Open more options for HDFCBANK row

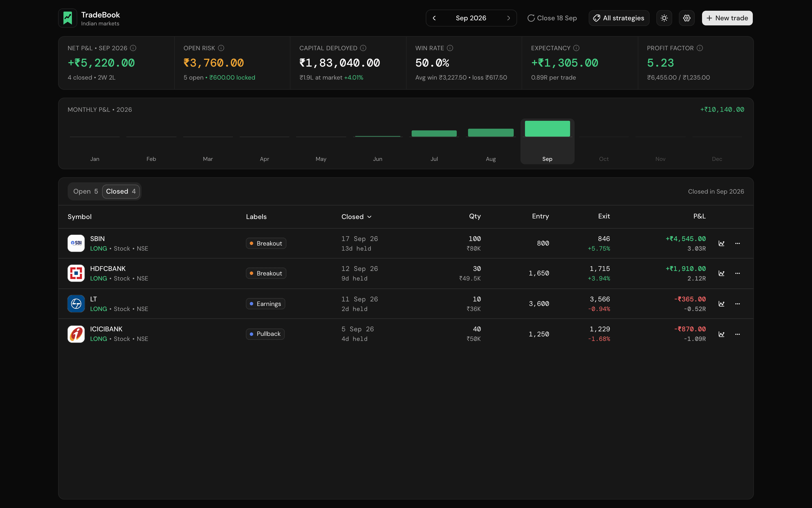[738, 273]
